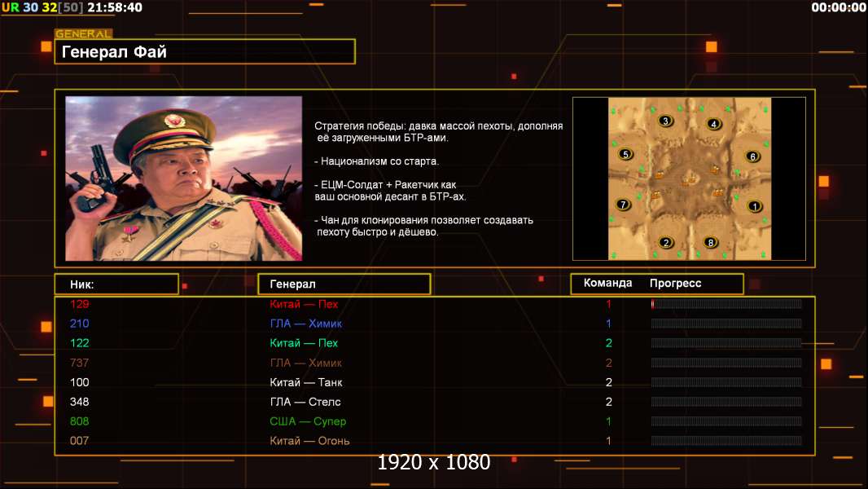Click the 'Ник:' column header
Screen dimensions: 868x489
pyautogui.click(x=116, y=284)
